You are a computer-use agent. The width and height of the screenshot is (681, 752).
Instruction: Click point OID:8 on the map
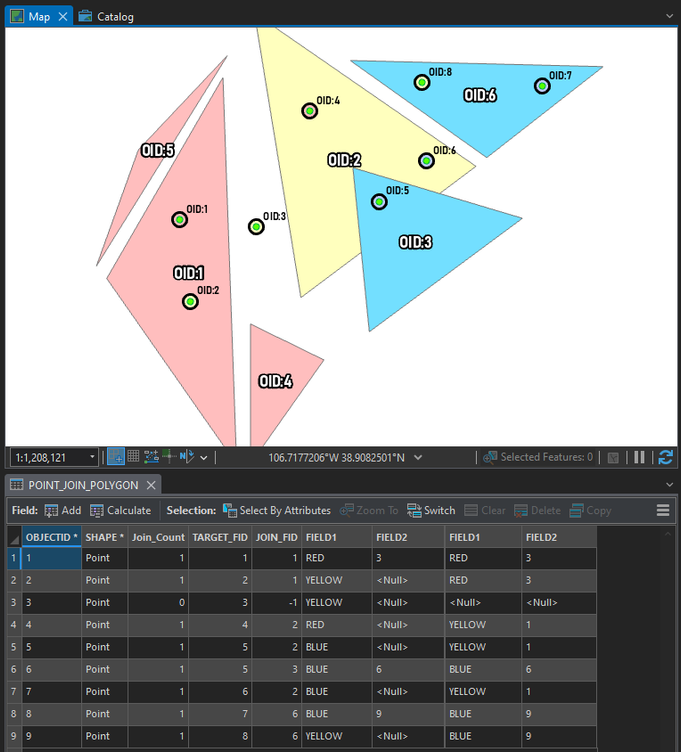tap(422, 82)
